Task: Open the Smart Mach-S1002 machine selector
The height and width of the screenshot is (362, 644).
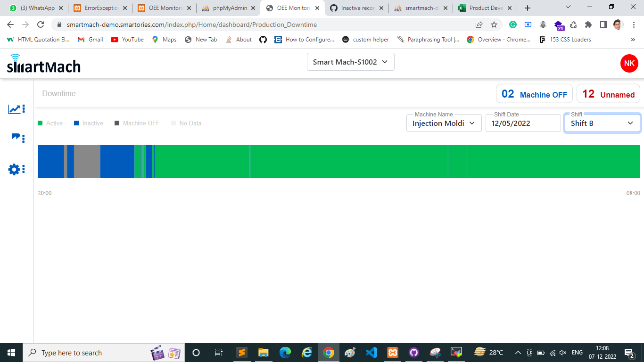Action: tap(350, 62)
